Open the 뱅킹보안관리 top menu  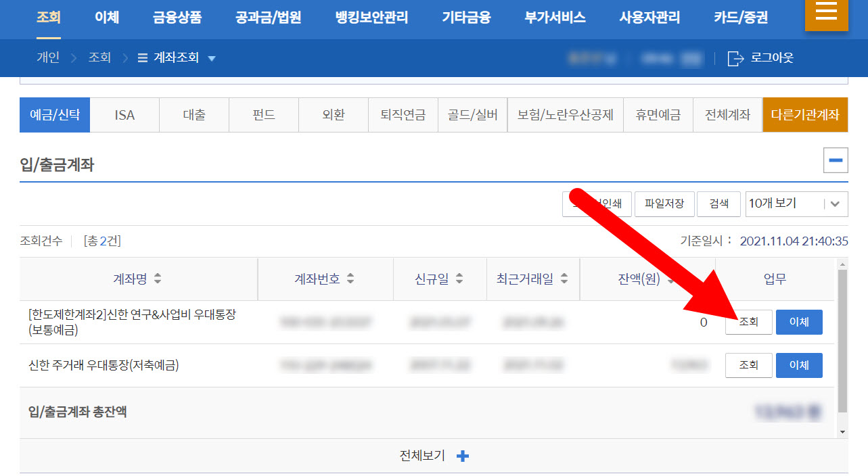pyautogui.click(x=371, y=18)
